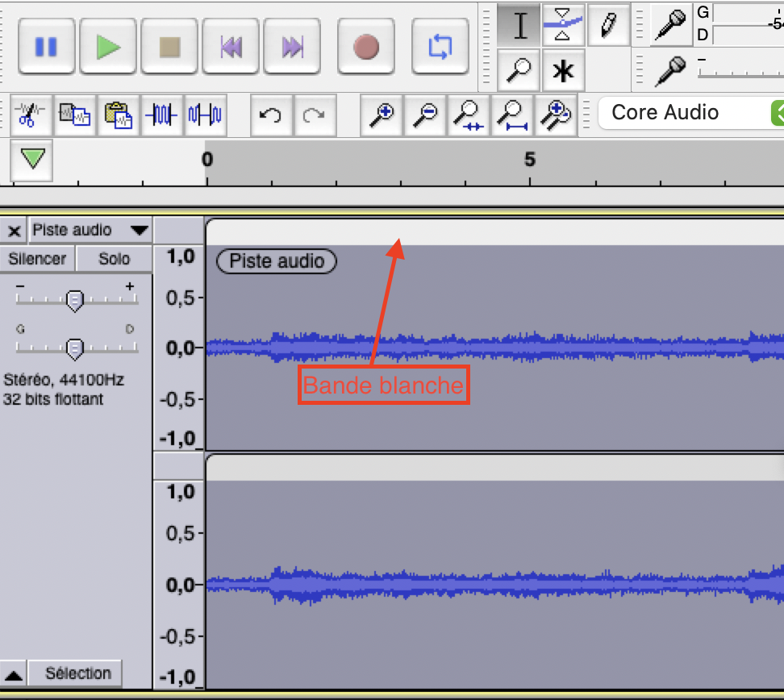Select the Envelope tool
Image resolution: width=784 pixels, height=700 pixels.
[564, 25]
